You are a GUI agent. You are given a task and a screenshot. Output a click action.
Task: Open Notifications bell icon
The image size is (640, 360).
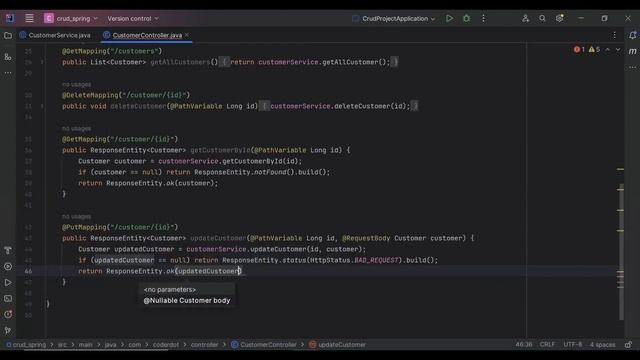coord(632,36)
